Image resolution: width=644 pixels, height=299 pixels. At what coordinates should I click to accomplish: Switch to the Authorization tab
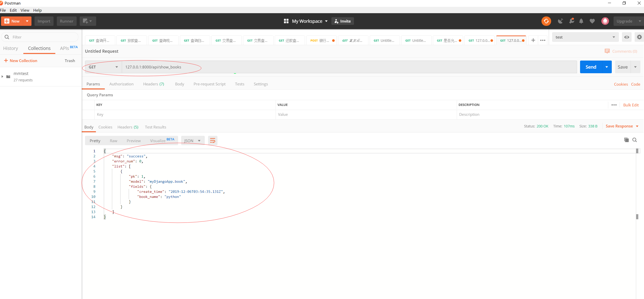(121, 84)
